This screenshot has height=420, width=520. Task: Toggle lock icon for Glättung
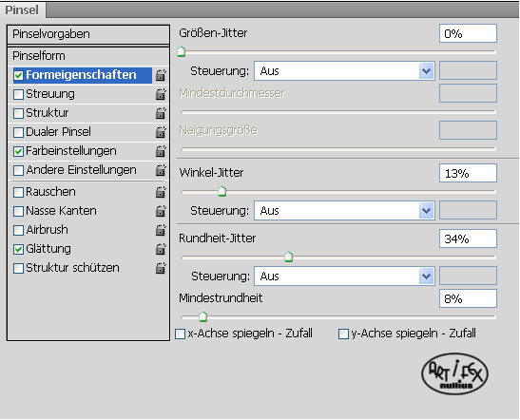161,249
